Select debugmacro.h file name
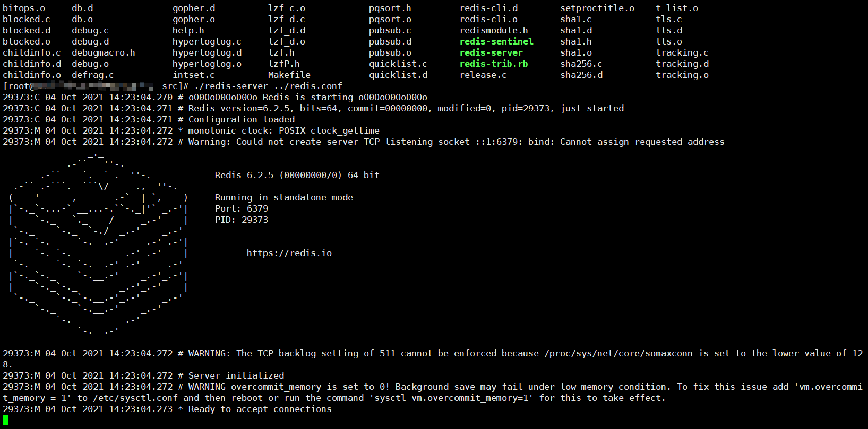Screen dimensions: 868x429 pos(104,52)
